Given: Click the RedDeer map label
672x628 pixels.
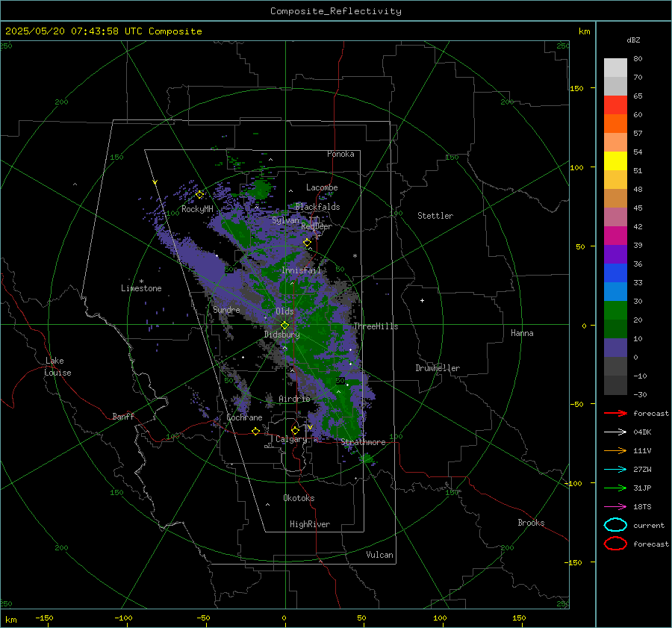Looking at the screenshot, I should click(x=317, y=226).
